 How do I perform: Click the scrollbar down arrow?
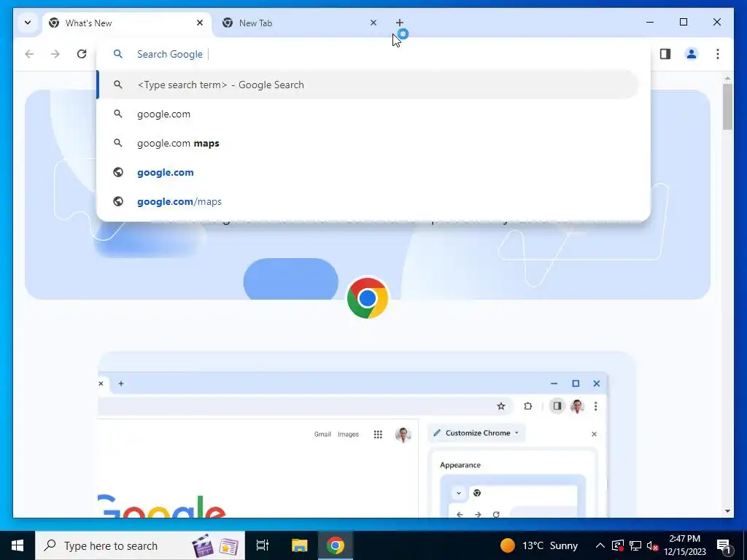pos(727,511)
